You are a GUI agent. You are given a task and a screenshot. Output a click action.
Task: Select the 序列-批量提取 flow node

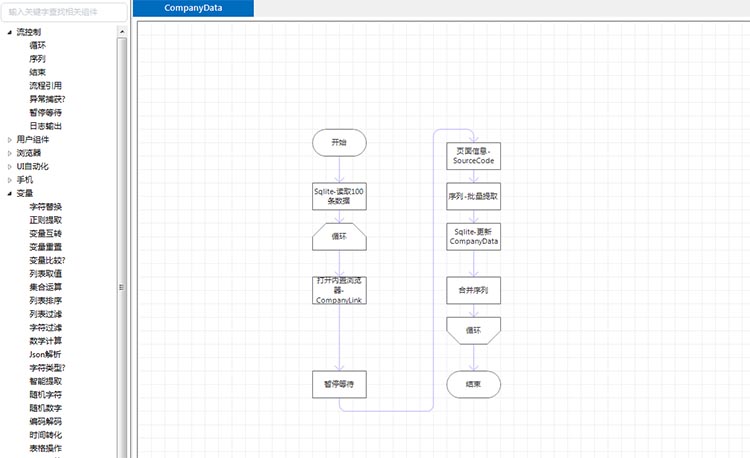[x=474, y=196]
